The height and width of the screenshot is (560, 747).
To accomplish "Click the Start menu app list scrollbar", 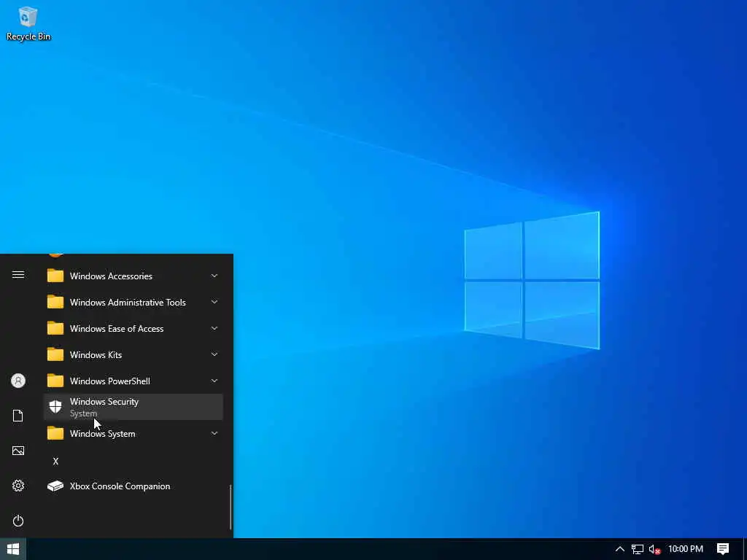I will [231, 507].
